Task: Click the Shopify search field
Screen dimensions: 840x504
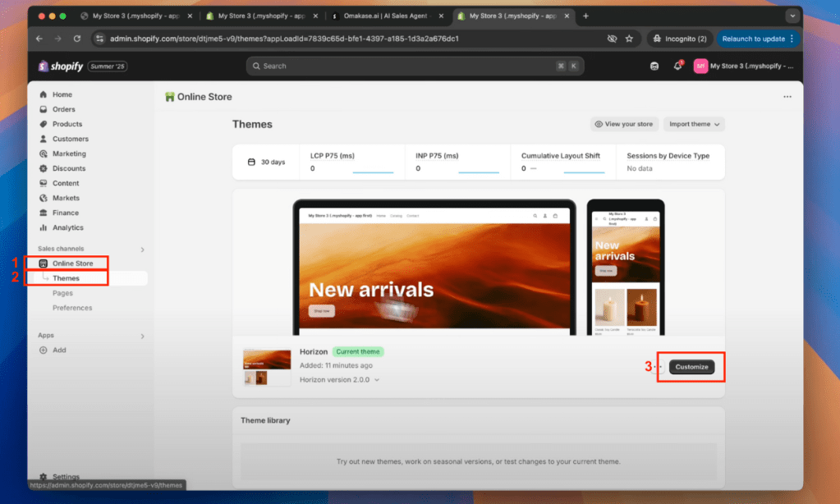Action: pyautogui.click(x=415, y=66)
